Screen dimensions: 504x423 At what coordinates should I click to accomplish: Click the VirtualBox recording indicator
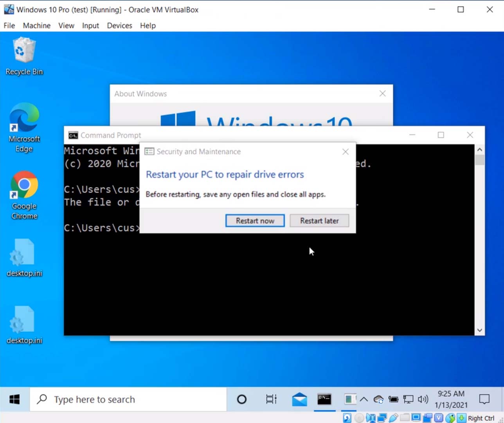click(x=427, y=418)
